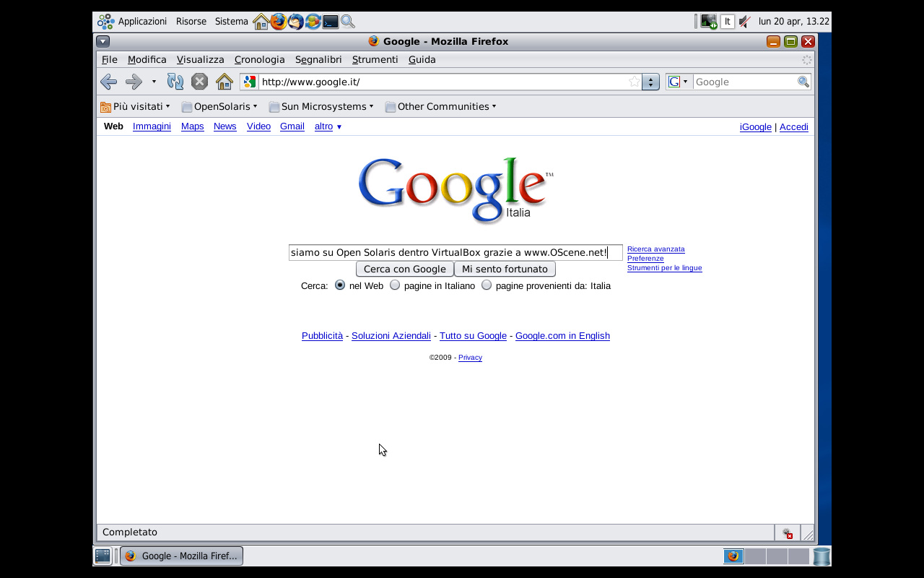Expand the Sun Microsystems bookmarks folder

pyautogui.click(x=321, y=106)
